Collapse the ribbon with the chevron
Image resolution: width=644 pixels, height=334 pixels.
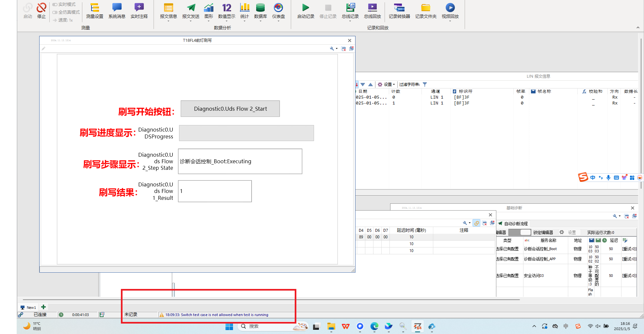pos(638,28)
